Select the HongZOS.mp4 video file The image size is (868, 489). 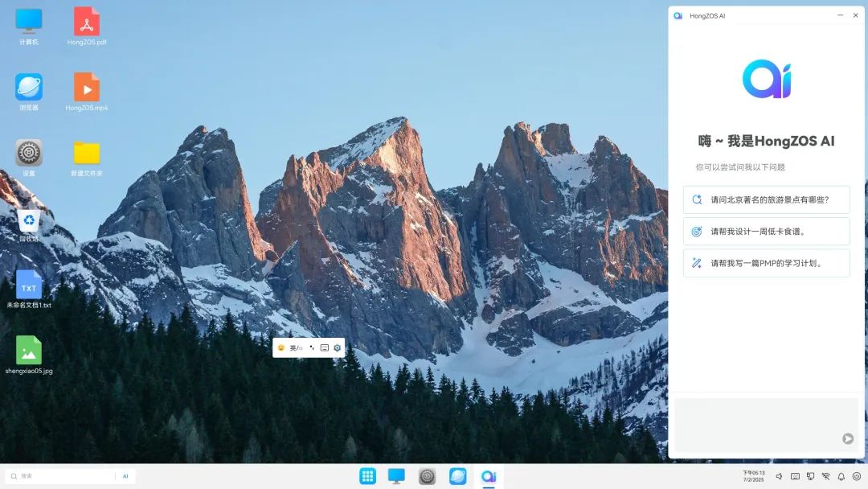coord(86,92)
